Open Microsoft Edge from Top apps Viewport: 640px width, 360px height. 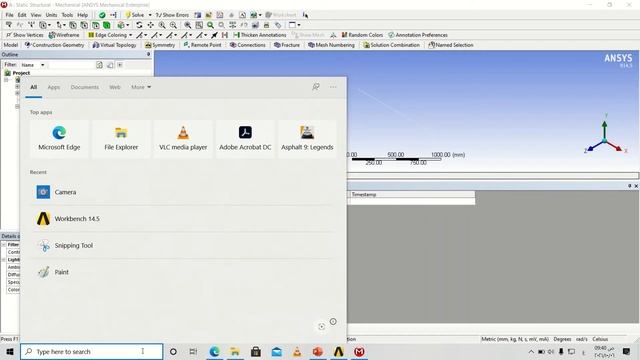pos(59,139)
